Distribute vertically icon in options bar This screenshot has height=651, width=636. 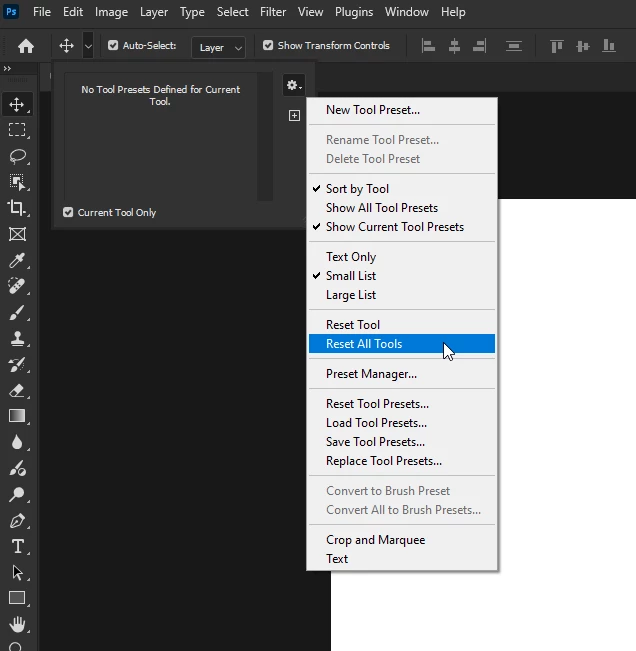(514, 46)
